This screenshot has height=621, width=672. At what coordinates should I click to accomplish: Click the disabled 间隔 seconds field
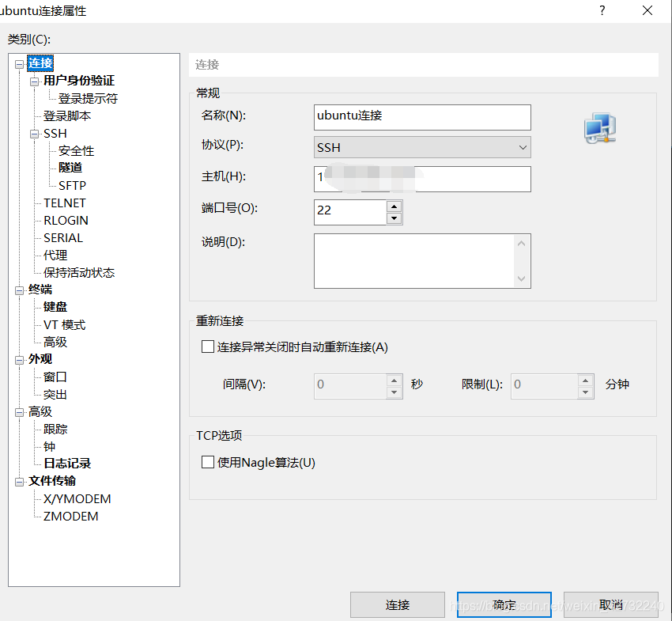tap(350, 386)
